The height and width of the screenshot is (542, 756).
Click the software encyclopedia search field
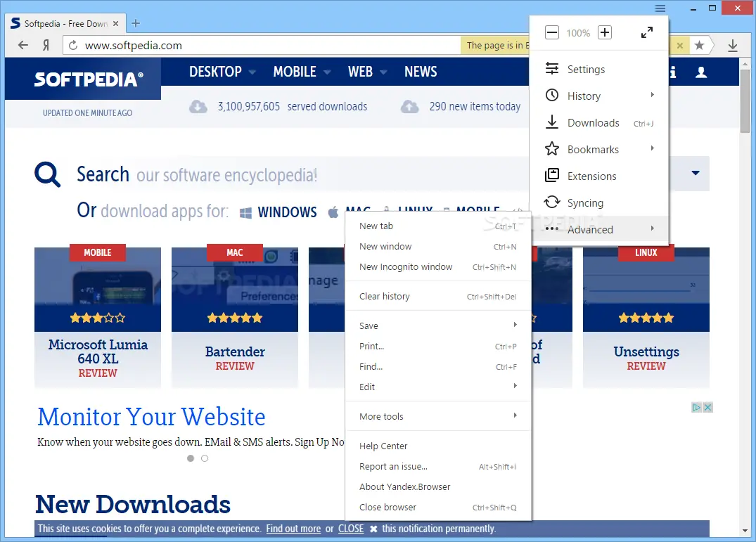304,174
